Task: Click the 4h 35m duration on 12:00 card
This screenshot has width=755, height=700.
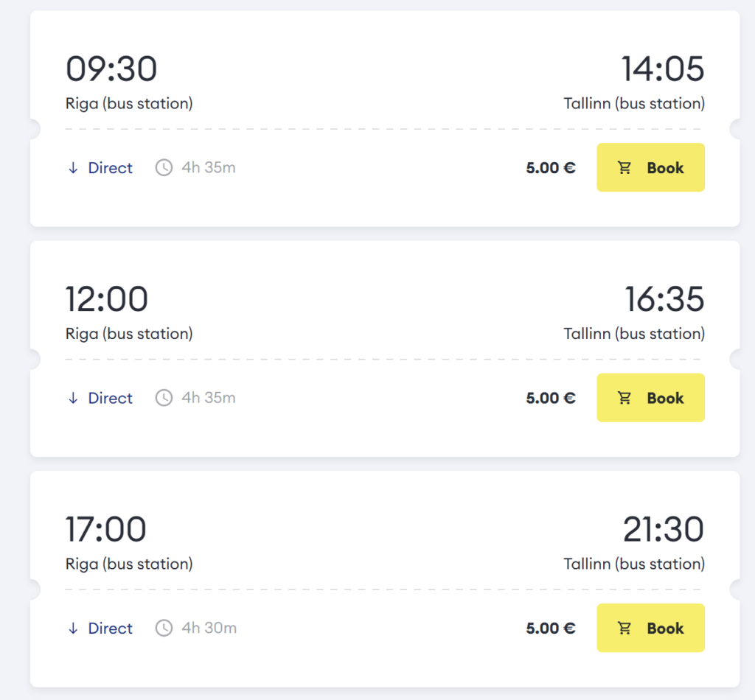Action: point(209,398)
